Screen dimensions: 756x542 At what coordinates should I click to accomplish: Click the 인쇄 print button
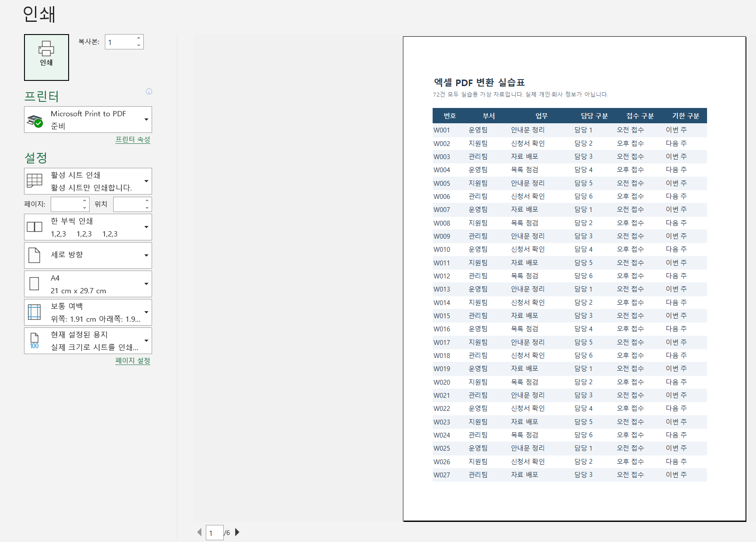coord(46,57)
